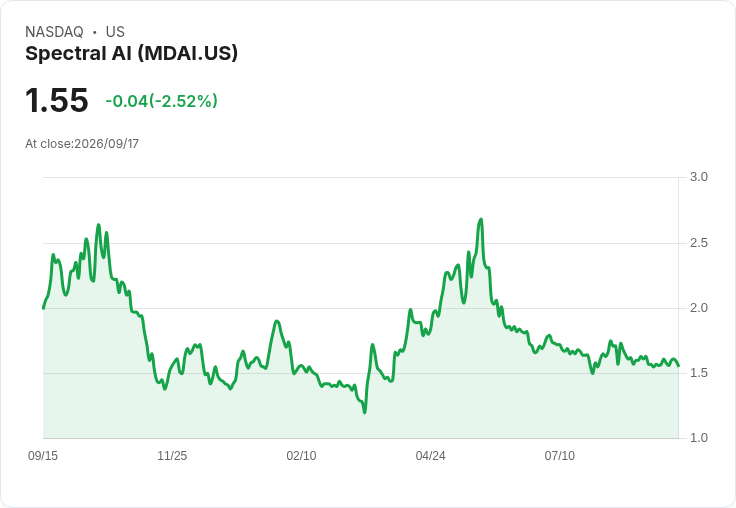Click the current price 1.55
This screenshot has width=736, height=508.
57,100
